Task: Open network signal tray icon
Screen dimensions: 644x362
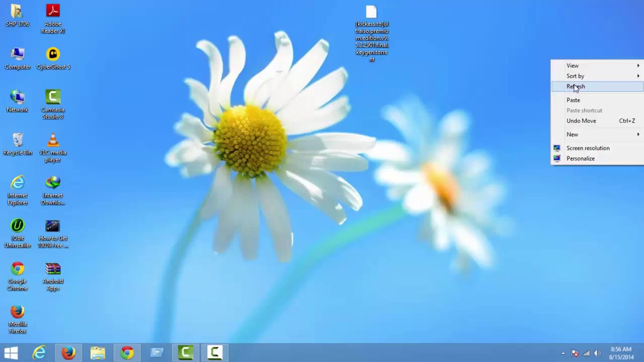Action: (x=586, y=353)
